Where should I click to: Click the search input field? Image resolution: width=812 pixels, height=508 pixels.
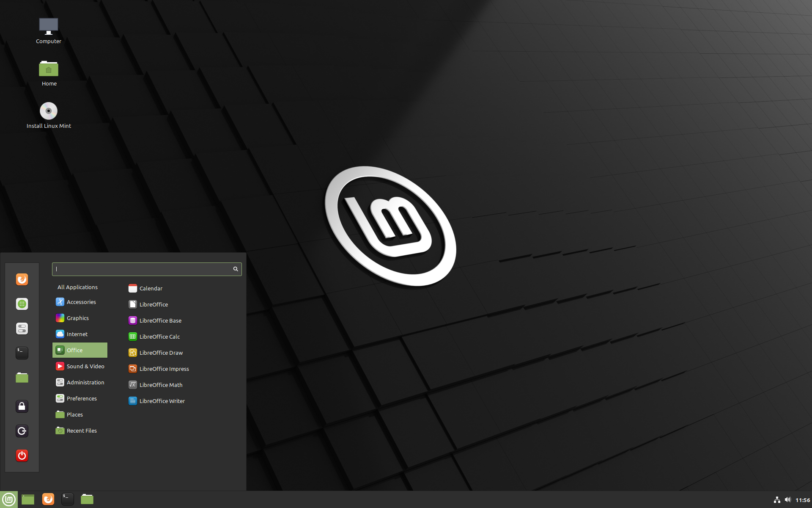147,269
